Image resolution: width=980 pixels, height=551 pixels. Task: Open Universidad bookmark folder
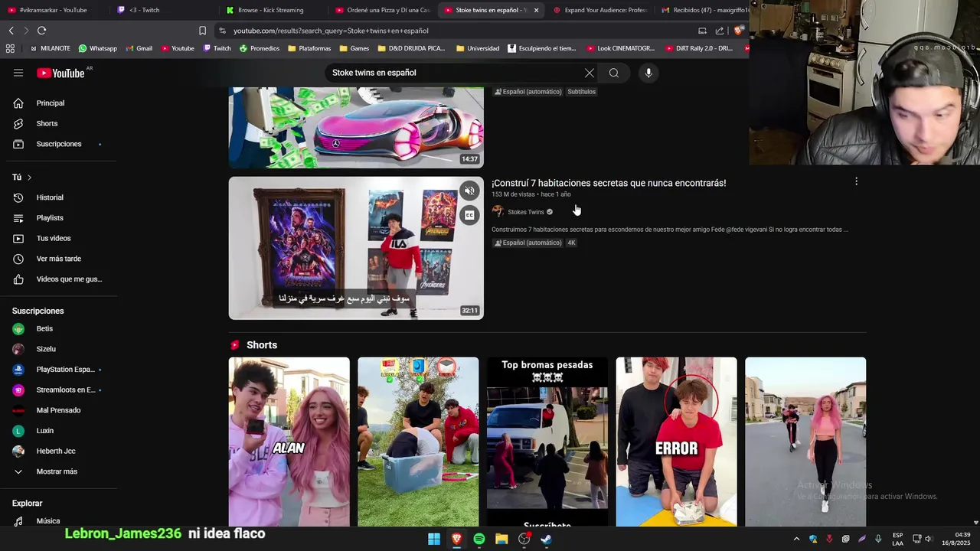pyautogui.click(x=477, y=48)
